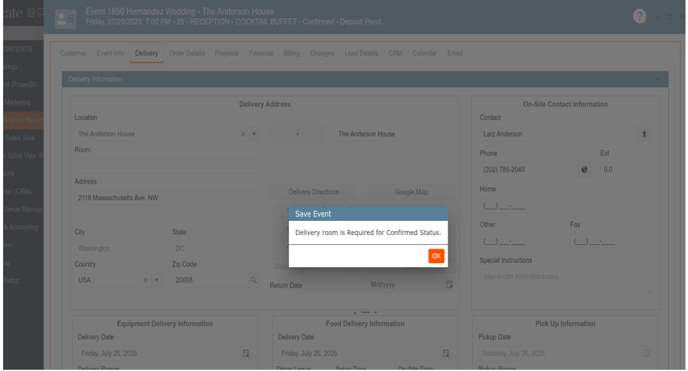Click into the Room input field
Screen dimensions: 688x371
[x=167, y=166]
